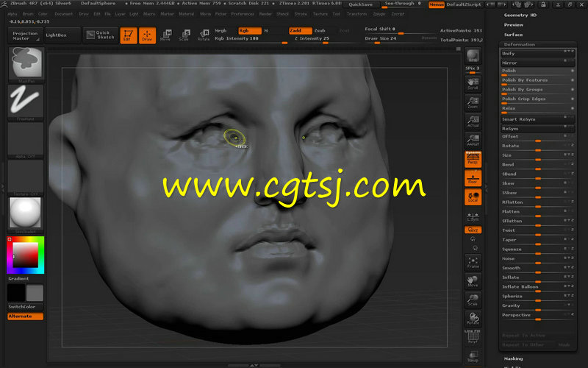Click the PolyF line fill icon
588x368 pixels.
[x=473, y=337]
